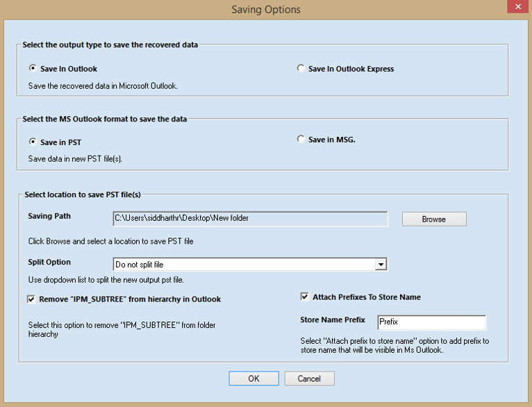Click 'Select the MS Outlook format' group heading

coord(105,119)
